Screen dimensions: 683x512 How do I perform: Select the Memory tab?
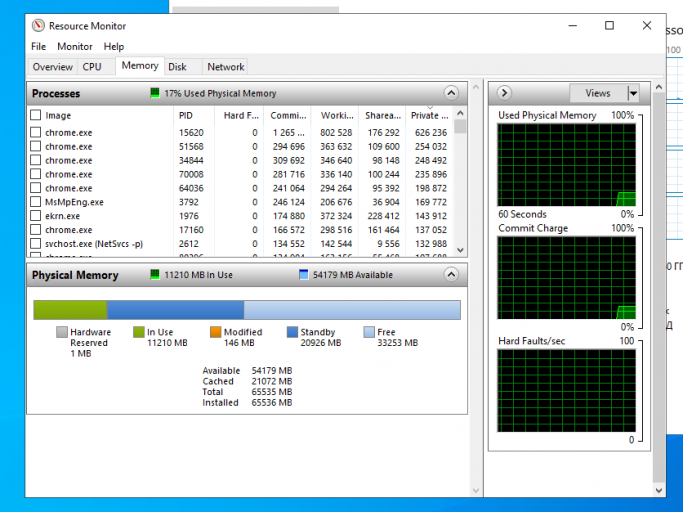(x=140, y=66)
